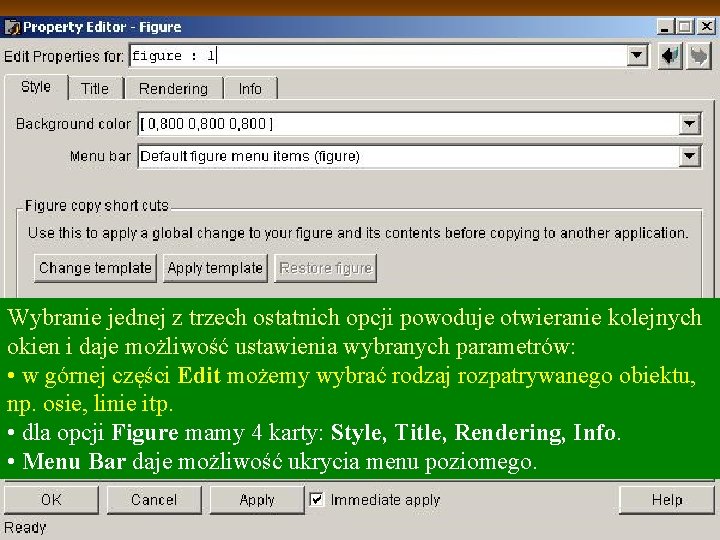Click the Property Editor title bar icon
The width and height of the screenshot is (720, 540).
click(12, 27)
